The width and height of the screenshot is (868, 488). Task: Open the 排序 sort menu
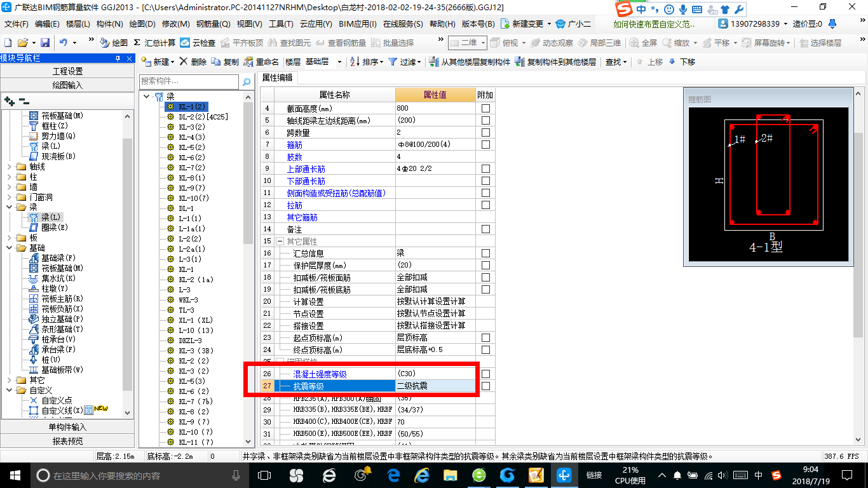click(367, 62)
